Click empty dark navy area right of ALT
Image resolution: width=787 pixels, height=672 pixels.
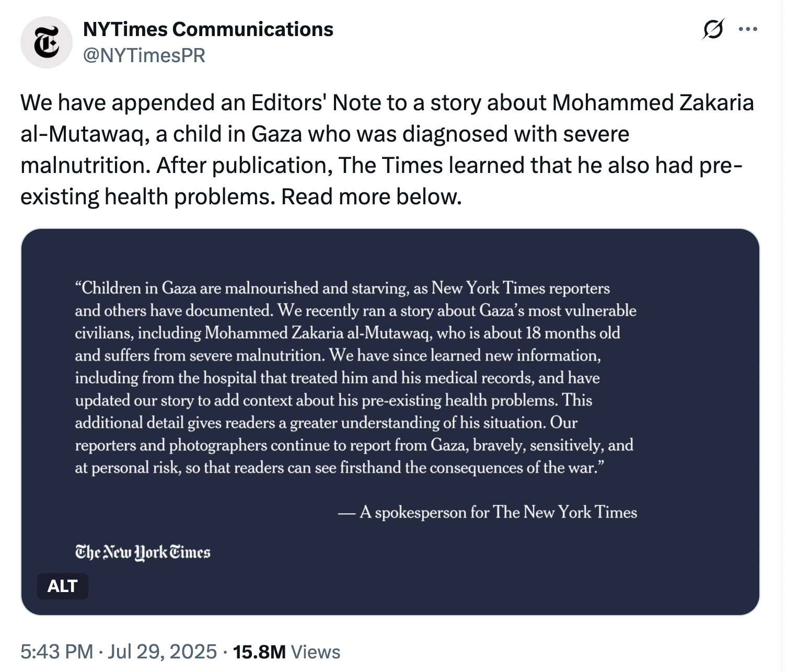coord(418,585)
